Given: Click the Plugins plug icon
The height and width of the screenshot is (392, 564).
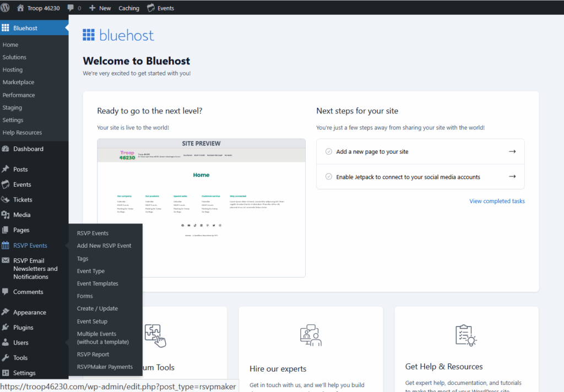Looking at the screenshot, I should [x=6, y=327].
